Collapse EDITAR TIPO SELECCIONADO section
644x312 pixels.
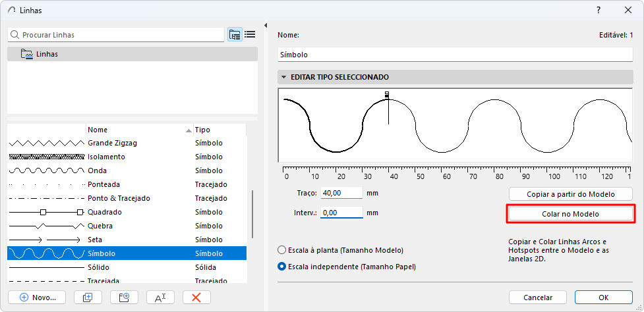pyautogui.click(x=283, y=77)
